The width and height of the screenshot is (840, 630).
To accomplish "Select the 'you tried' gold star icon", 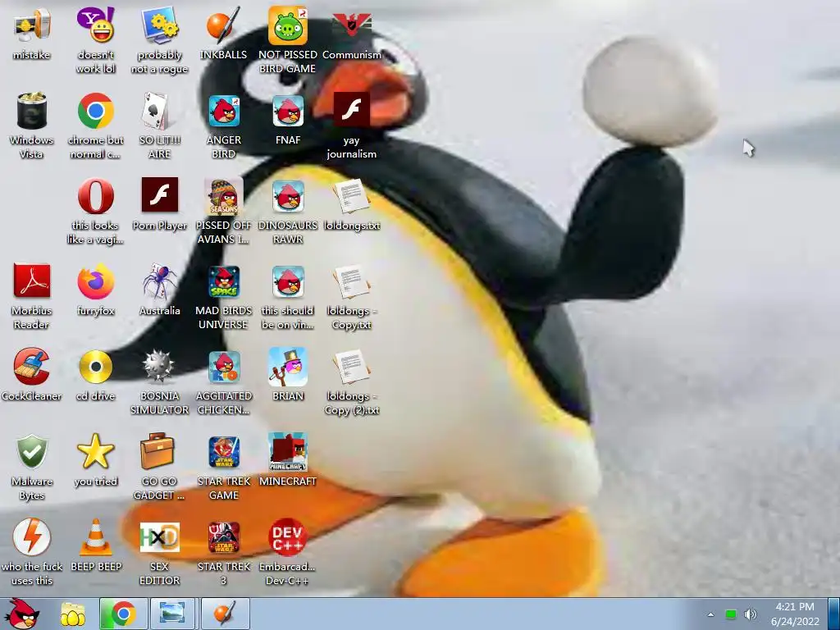I will 95,452.
